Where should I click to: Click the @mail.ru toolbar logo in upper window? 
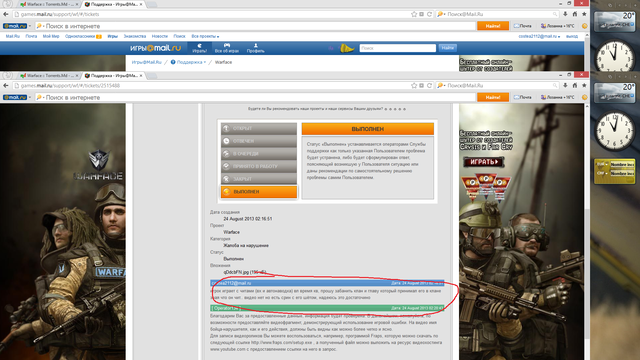(x=15, y=26)
